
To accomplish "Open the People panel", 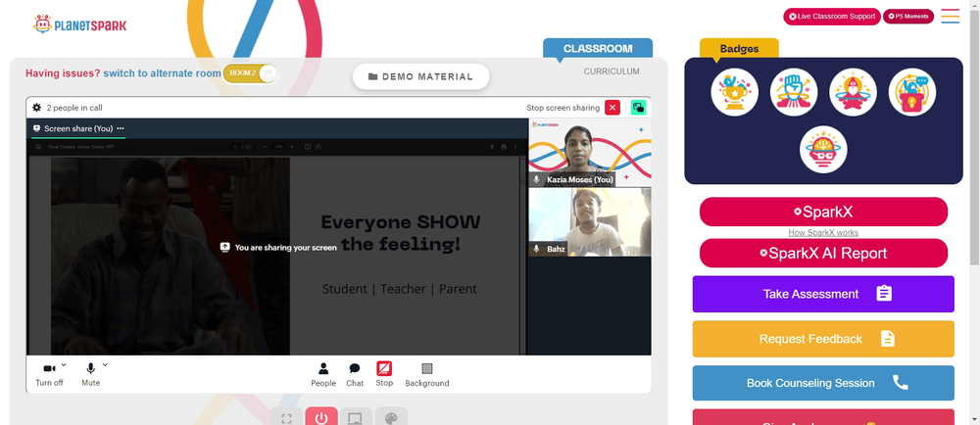I will pyautogui.click(x=323, y=374).
